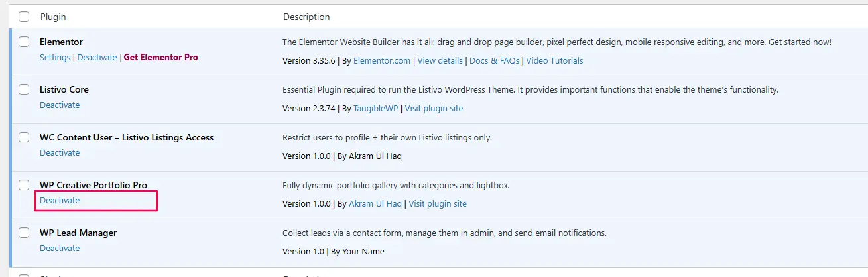The width and height of the screenshot is (868, 277).
Task: Open Elementor Settings link
Action: point(55,58)
